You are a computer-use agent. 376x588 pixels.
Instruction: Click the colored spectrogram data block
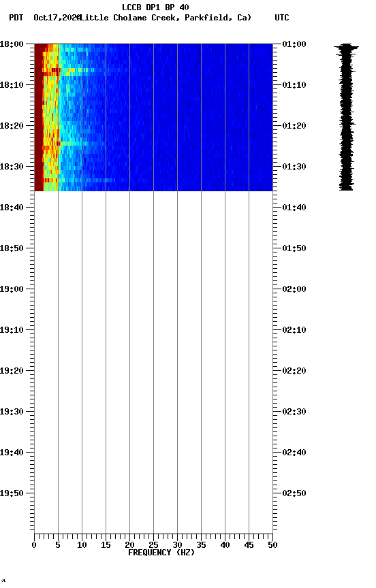(153, 117)
